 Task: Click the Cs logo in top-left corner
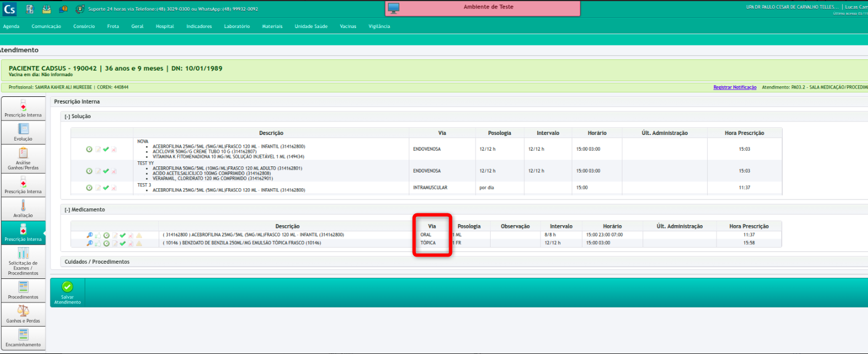tap(10, 8)
